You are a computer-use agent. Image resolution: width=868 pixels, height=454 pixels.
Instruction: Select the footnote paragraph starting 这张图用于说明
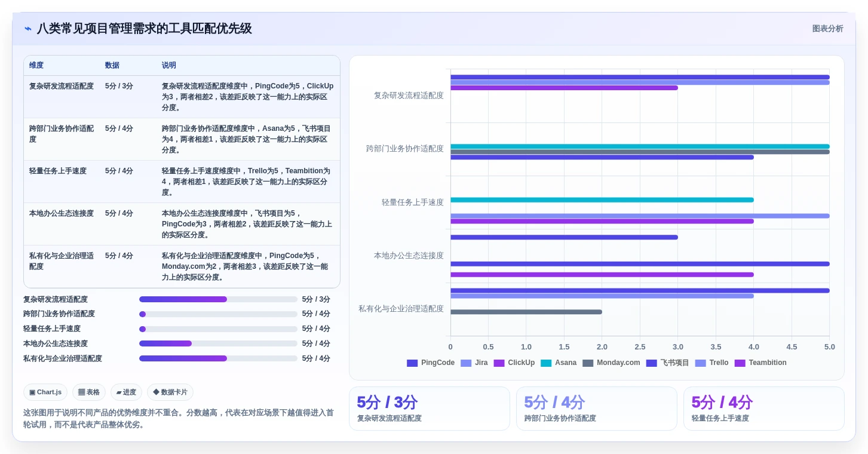click(179, 419)
